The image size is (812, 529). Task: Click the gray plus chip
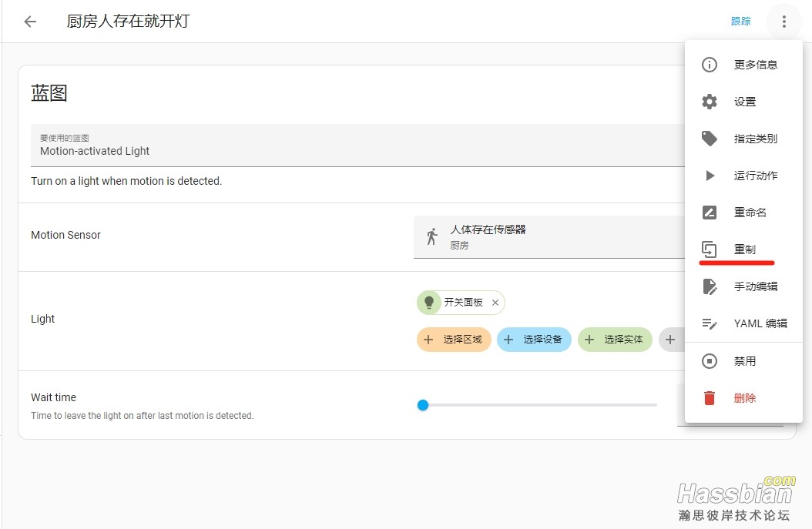(672, 340)
